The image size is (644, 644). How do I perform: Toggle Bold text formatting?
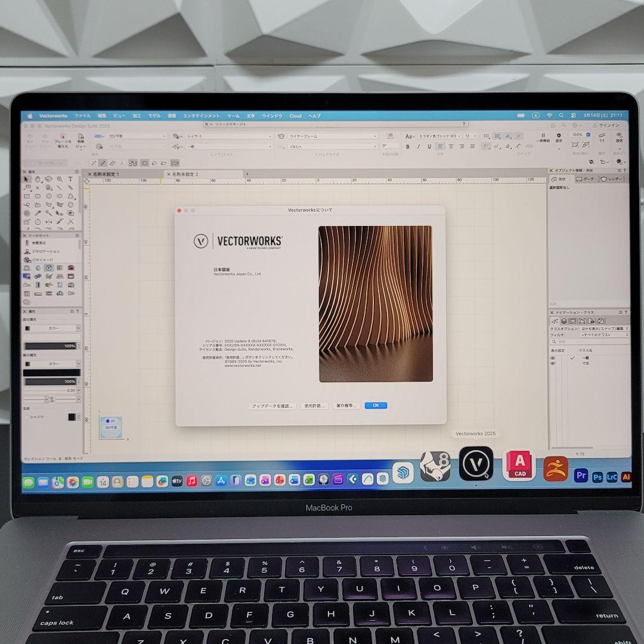coord(408,146)
